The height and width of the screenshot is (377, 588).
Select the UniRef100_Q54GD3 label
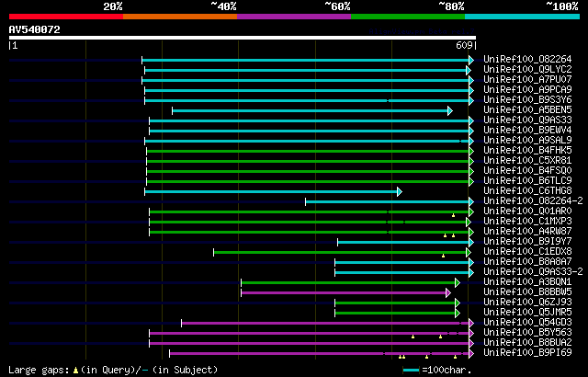pos(527,323)
